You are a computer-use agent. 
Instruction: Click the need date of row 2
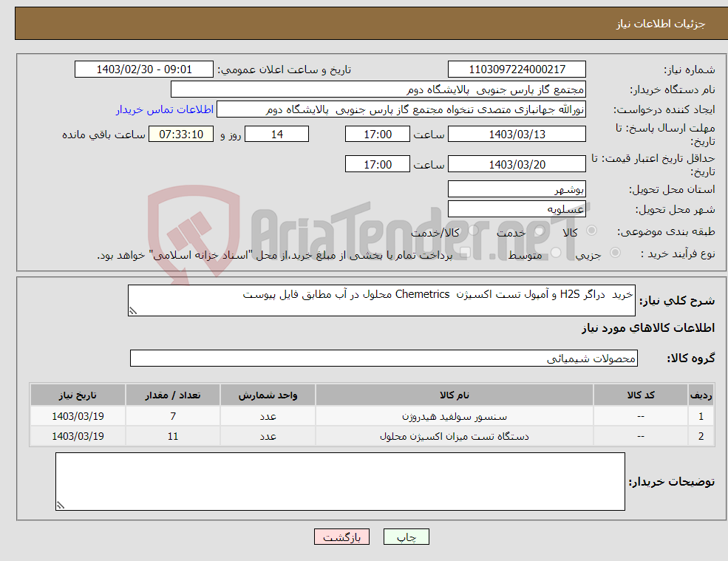pos(78,436)
